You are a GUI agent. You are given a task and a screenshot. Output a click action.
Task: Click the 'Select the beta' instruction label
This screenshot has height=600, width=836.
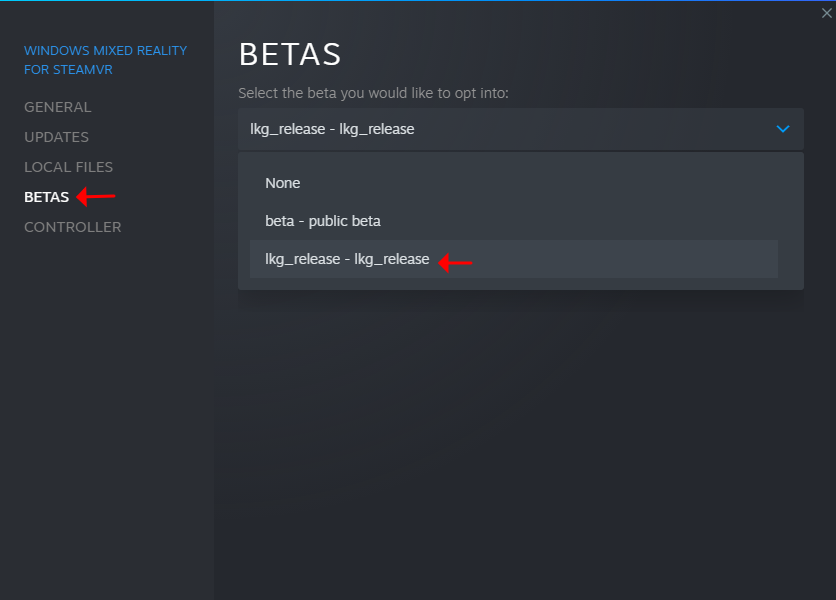click(373, 93)
